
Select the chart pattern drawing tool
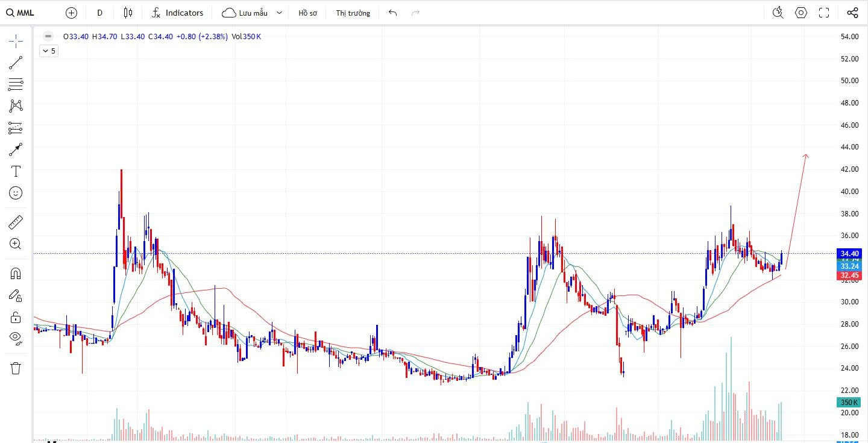(x=16, y=106)
